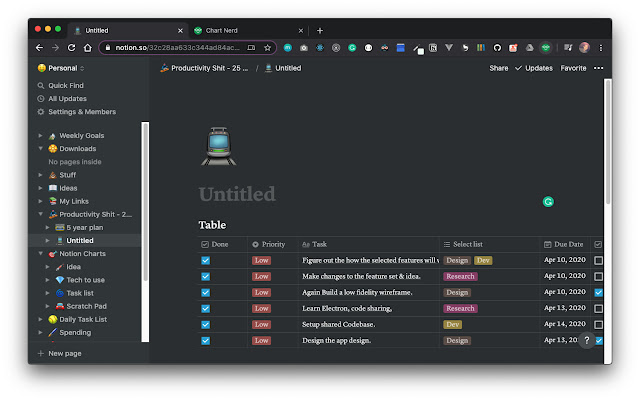Viewport: 640px width, 400px height.
Task: Close the Chart Nerd browser tab
Action: pos(301,31)
